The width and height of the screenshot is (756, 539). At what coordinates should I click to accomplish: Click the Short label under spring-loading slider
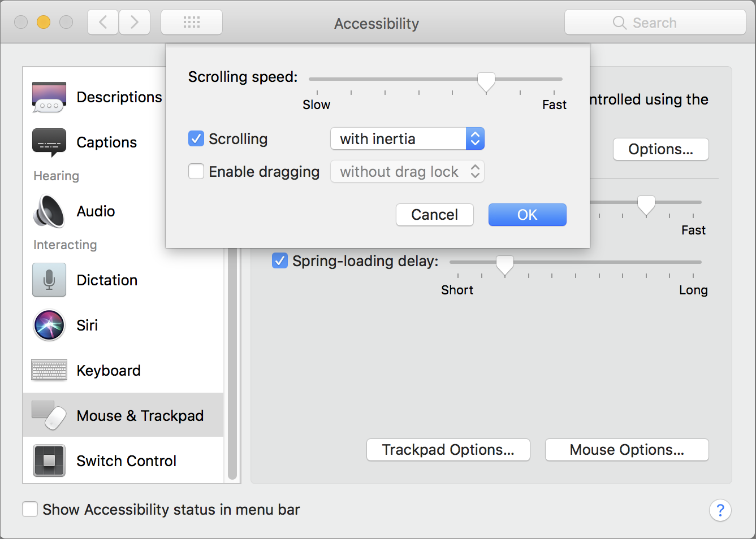click(457, 290)
